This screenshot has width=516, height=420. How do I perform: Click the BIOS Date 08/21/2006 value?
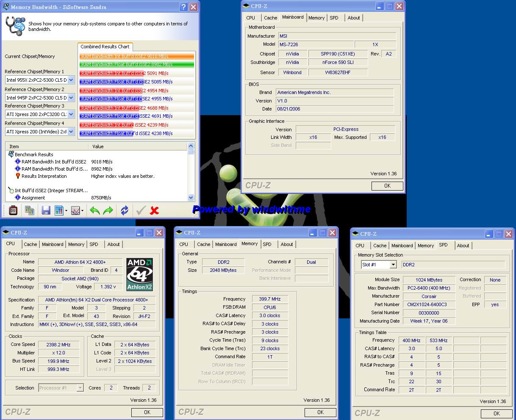pyautogui.click(x=335, y=109)
